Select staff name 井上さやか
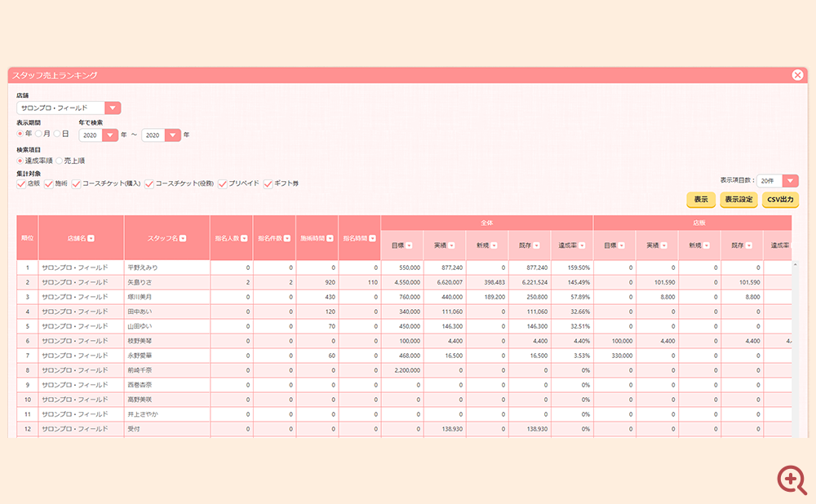The width and height of the screenshot is (816, 504). click(143, 414)
